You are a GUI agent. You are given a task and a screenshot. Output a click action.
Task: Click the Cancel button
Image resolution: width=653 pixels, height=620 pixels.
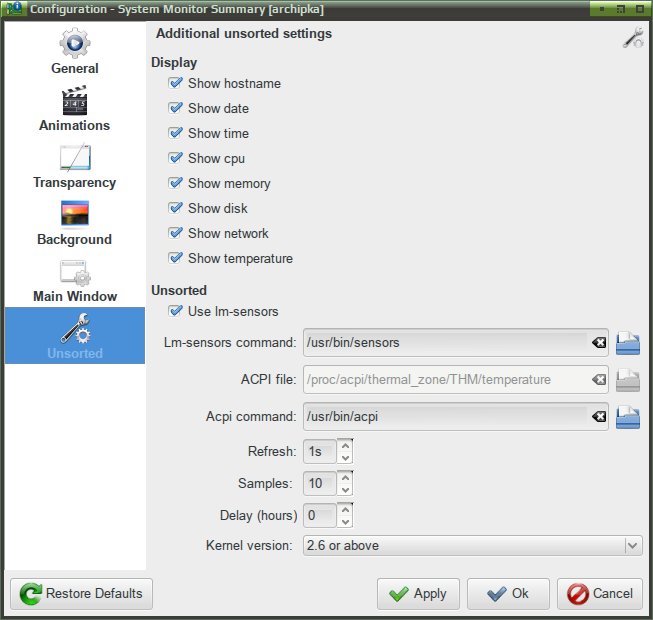coord(600,593)
